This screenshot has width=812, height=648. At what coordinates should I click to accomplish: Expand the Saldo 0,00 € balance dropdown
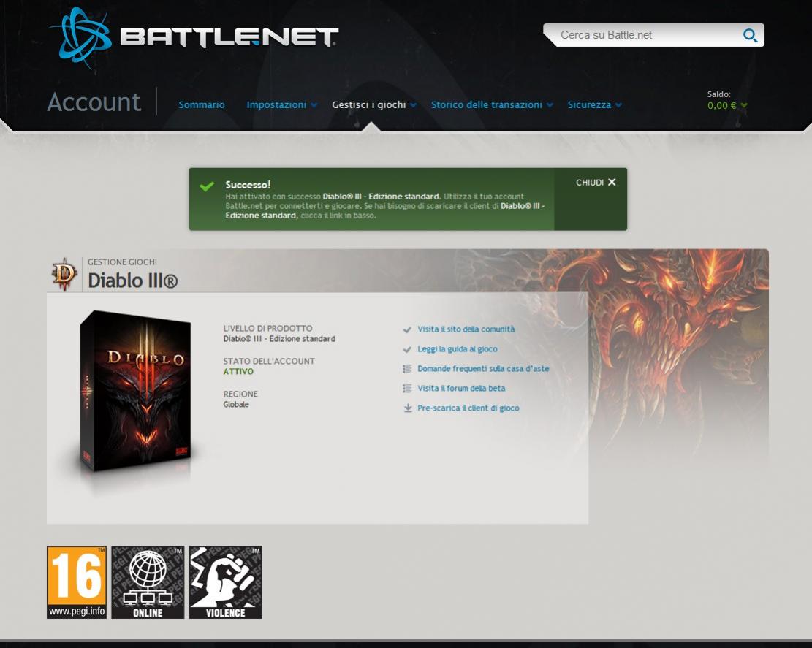tap(727, 106)
